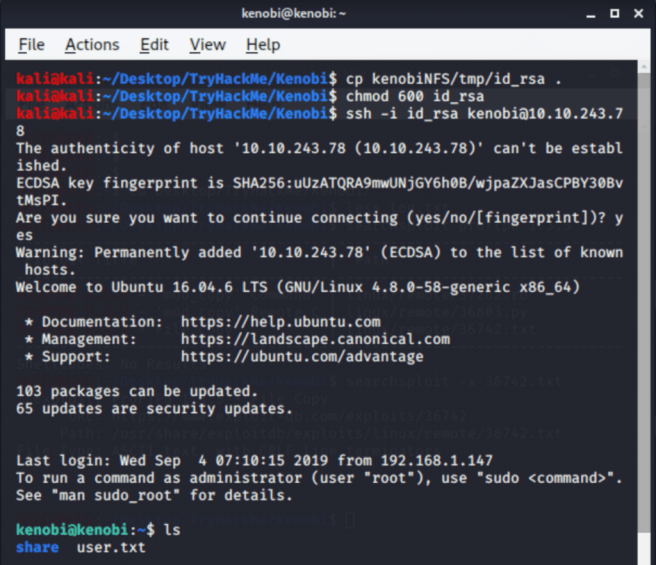The width and height of the screenshot is (656, 565).
Task: Open the Actions menu
Action: point(92,45)
